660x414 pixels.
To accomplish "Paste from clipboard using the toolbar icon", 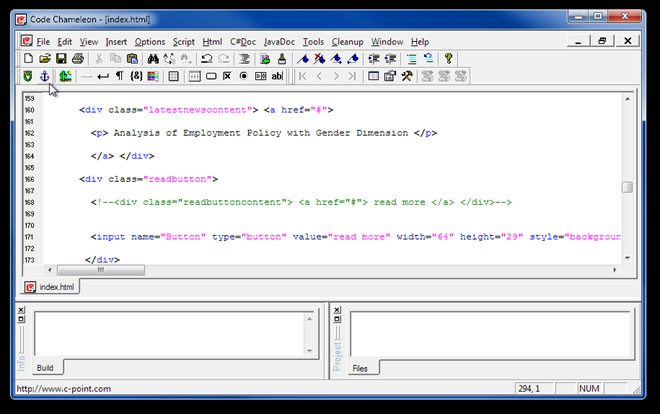I will tap(132, 59).
